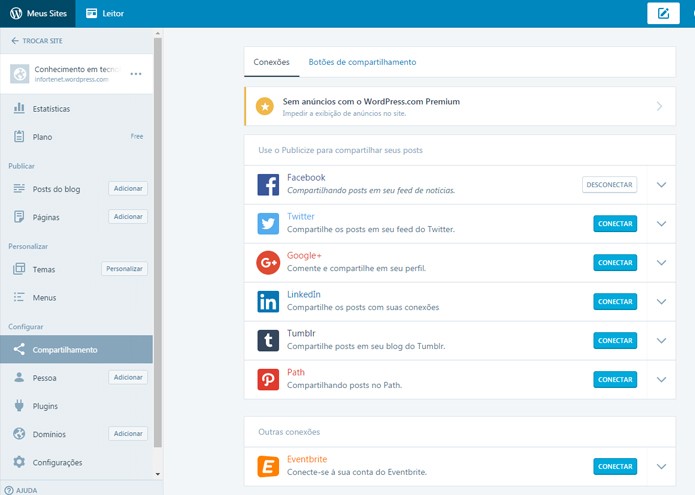
Task: Click the Menus list icon
Action: pos(19,297)
